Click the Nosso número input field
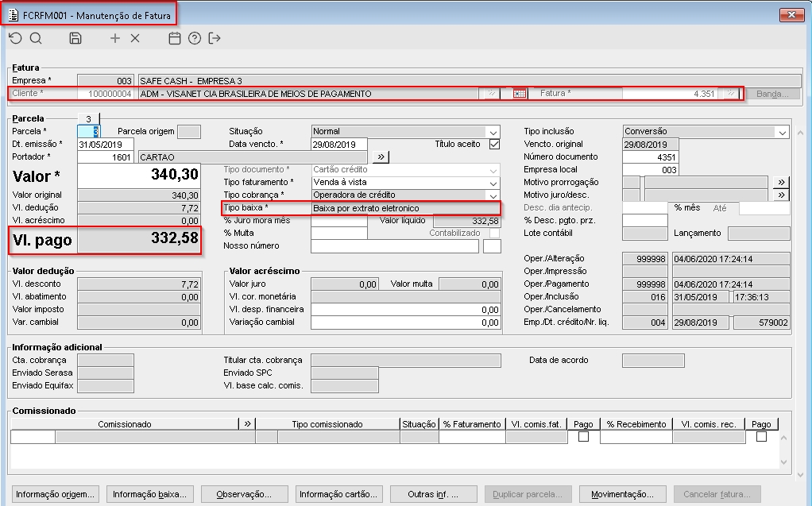Image resolution: width=812 pixels, height=506 pixels. [x=395, y=246]
